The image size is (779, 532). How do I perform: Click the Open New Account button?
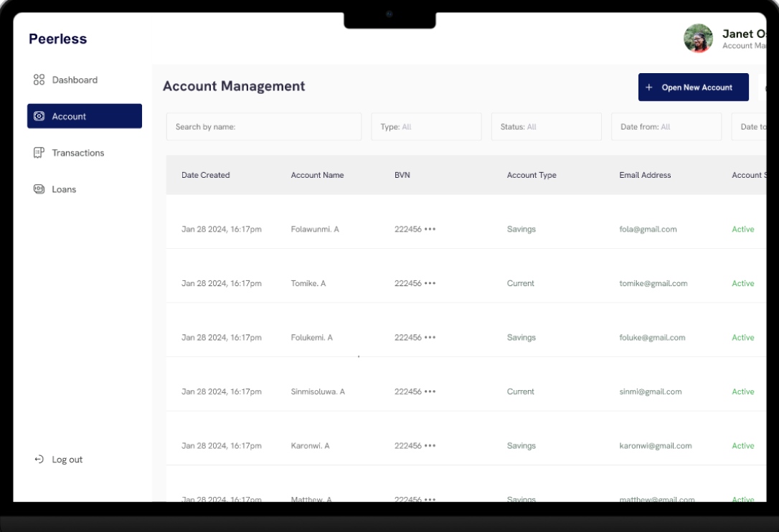[693, 87]
